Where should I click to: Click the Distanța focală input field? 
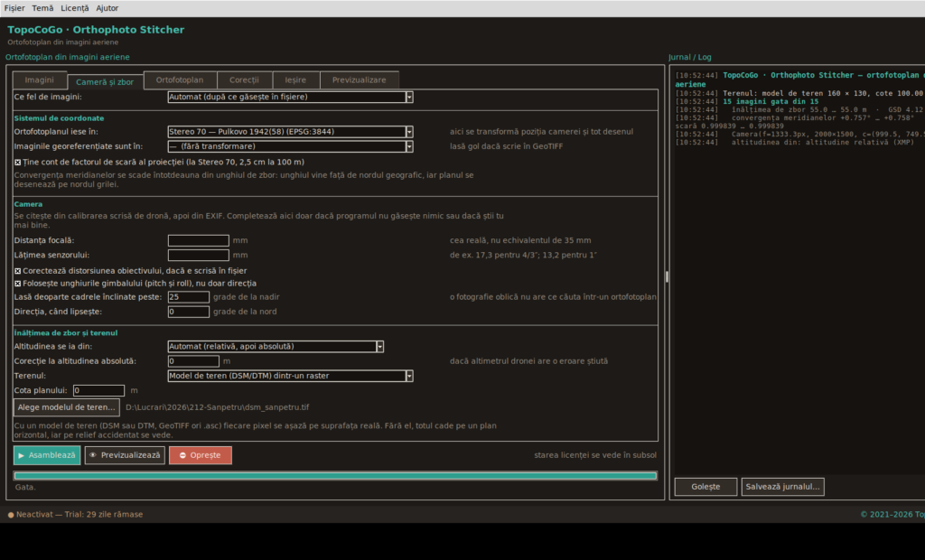pyautogui.click(x=198, y=240)
